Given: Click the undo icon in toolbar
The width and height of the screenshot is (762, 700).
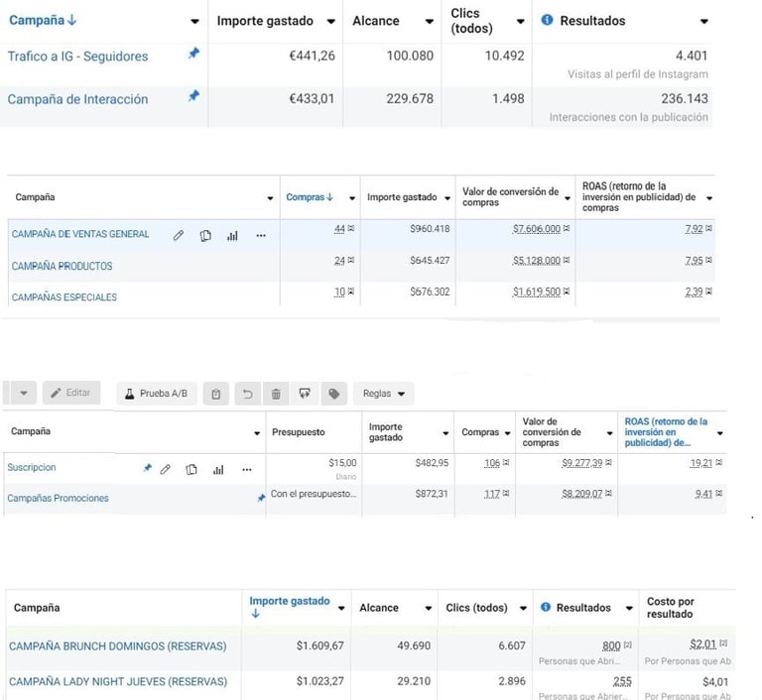Looking at the screenshot, I should point(248,394).
